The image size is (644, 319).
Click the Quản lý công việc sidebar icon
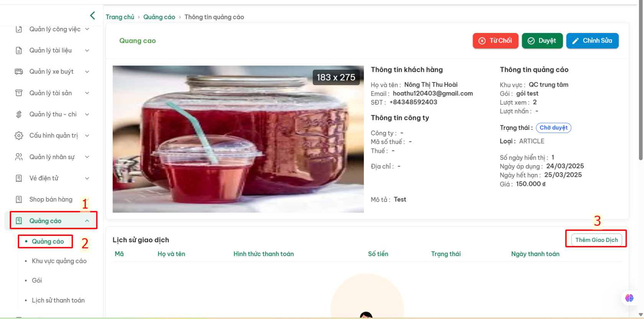pyautogui.click(x=19, y=29)
